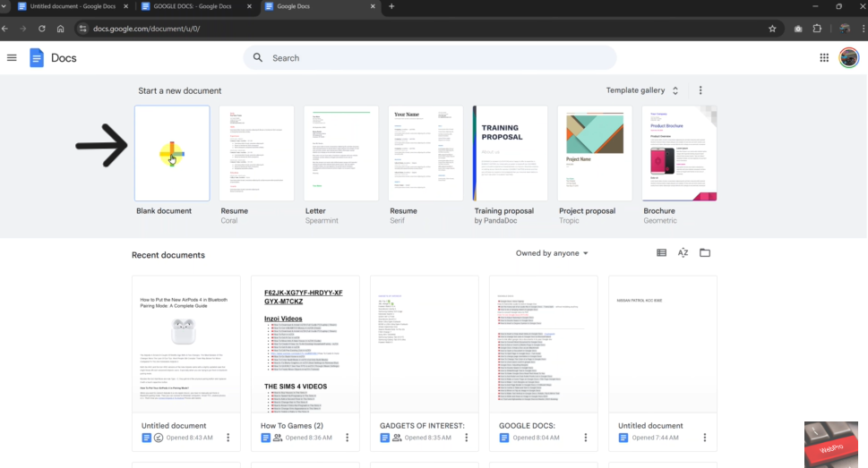Click the 'How To Games (2)' title

[x=292, y=425]
